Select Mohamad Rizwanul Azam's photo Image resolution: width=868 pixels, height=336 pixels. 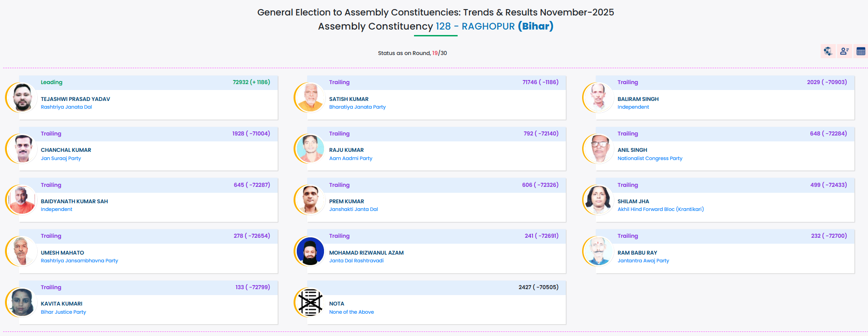pyautogui.click(x=310, y=251)
